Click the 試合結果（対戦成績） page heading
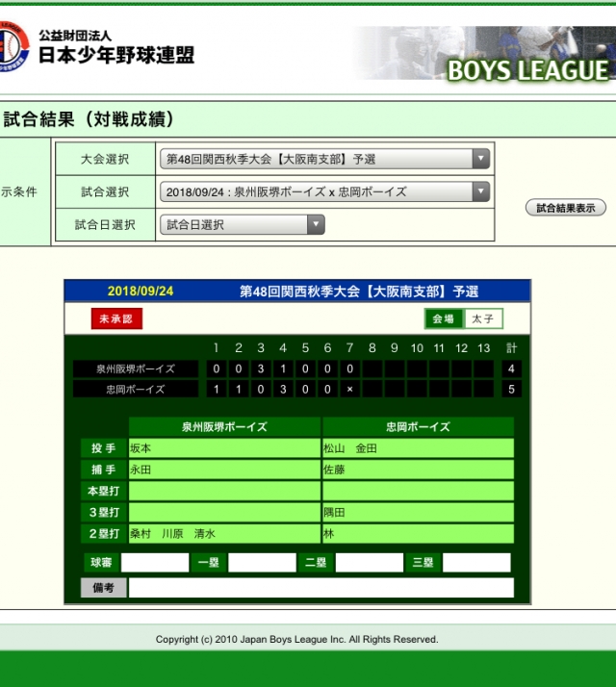This screenshot has height=687, width=616. pyautogui.click(x=90, y=120)
